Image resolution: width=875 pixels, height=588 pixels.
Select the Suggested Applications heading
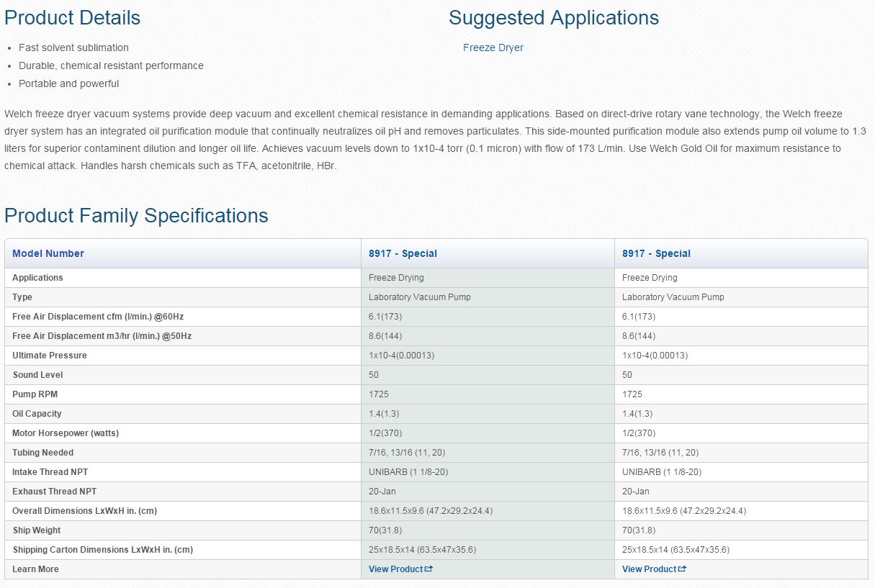coord(554,17)
